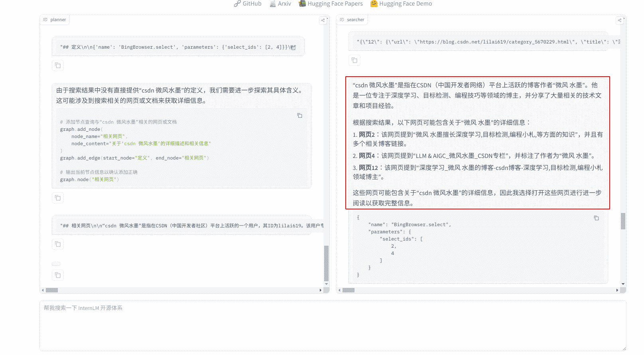Click the planner vertical scrollbar thumb

[x=326, y=263]
